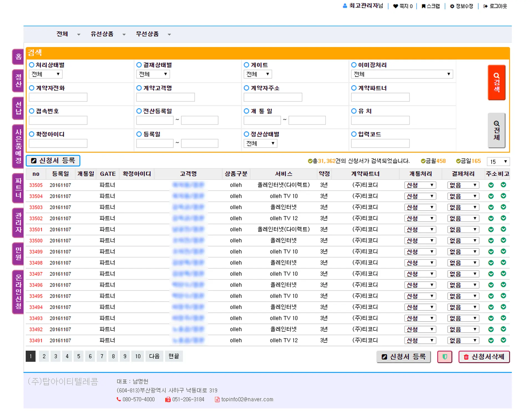
Task: Open the 파트너 side tab
Action: point(18,188)
